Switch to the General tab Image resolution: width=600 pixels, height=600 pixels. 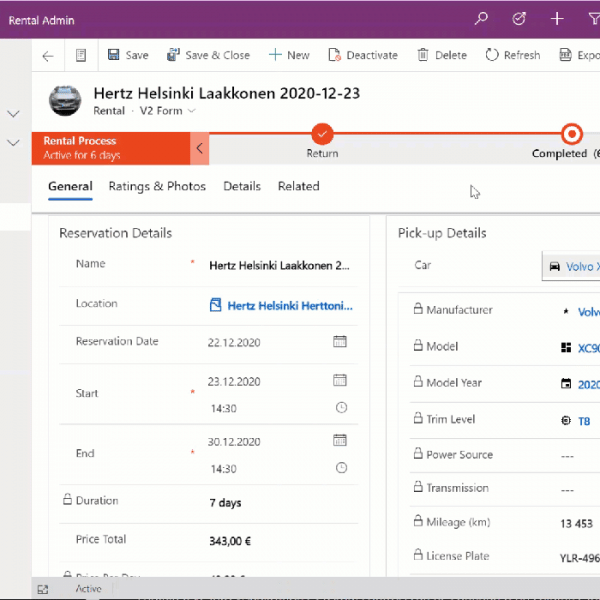[70, 186]
